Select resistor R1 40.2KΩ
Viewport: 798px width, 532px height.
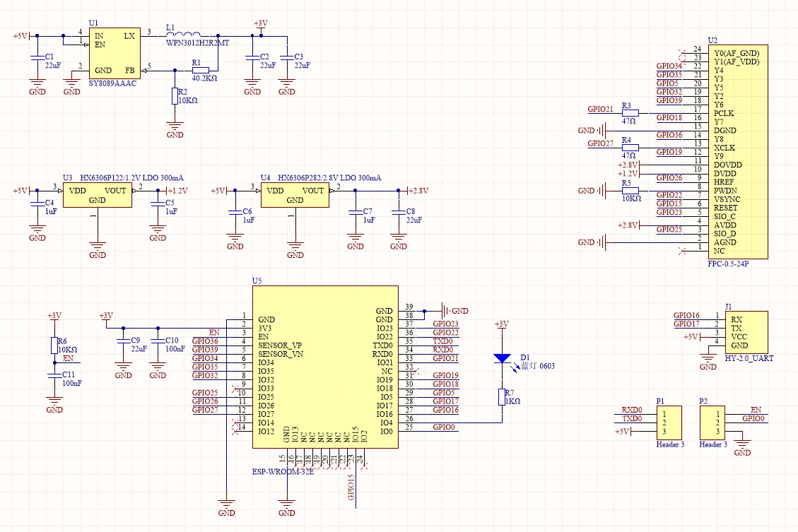[x=201, y=71]
